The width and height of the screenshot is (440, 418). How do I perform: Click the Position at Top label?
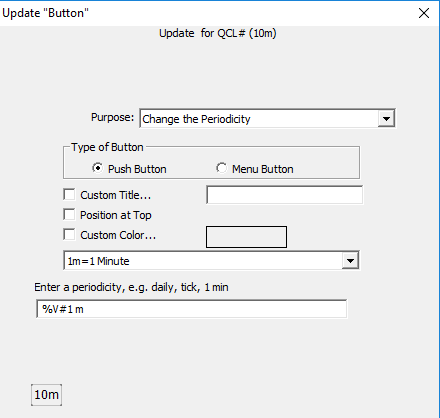pyautogui.click(x=116, y=215)
